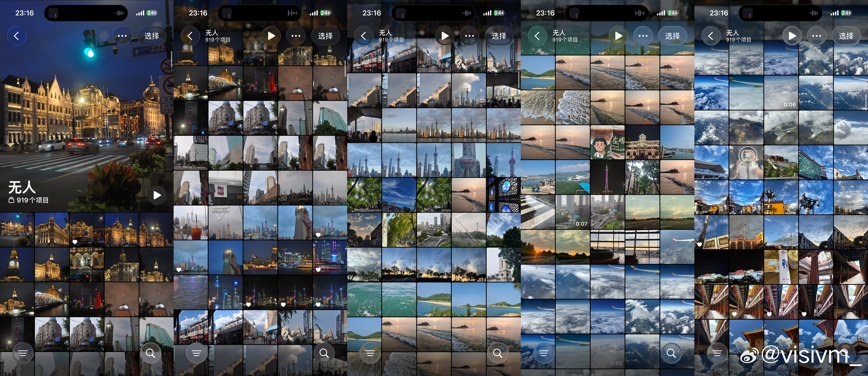The image size is (868, 376).
Task: Tap the back arrow on the album cover screen
Action: click(x=16, y=36)
